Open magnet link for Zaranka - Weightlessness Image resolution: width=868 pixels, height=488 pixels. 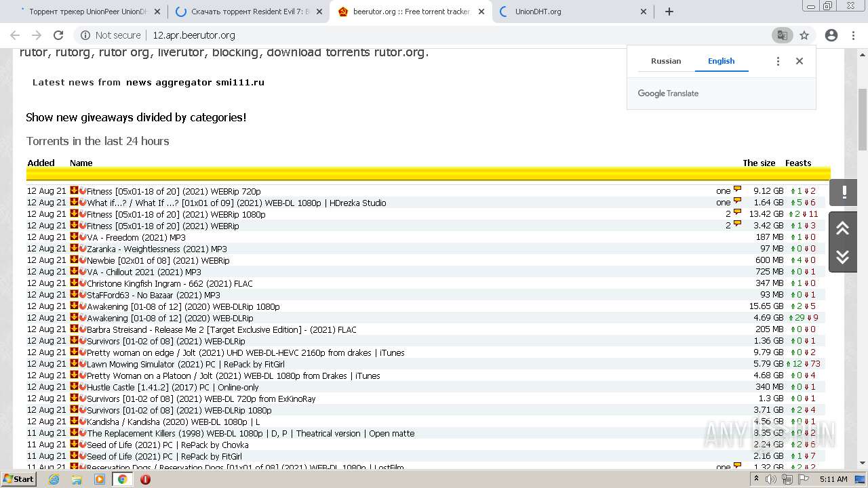[83, 248]
